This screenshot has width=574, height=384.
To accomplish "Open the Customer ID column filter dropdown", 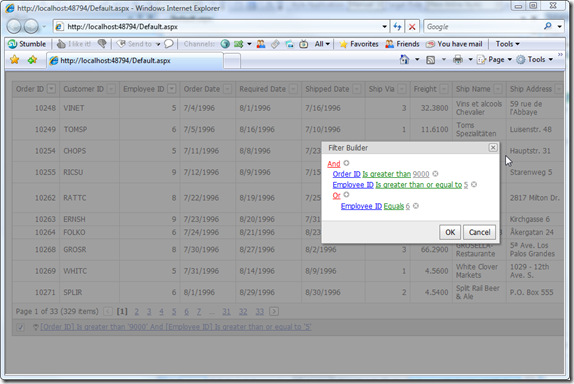I will click(x=111, y=89).
